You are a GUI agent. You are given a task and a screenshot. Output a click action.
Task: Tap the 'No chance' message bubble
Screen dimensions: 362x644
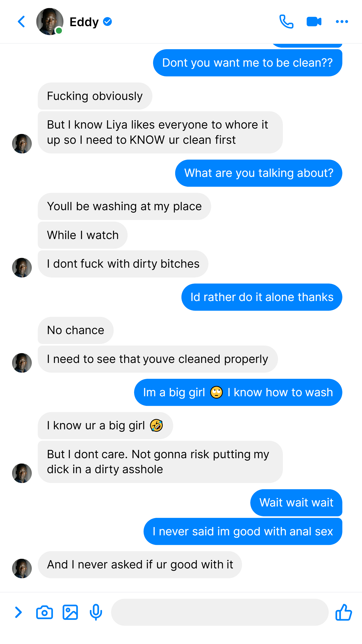[x=76, y=330]
